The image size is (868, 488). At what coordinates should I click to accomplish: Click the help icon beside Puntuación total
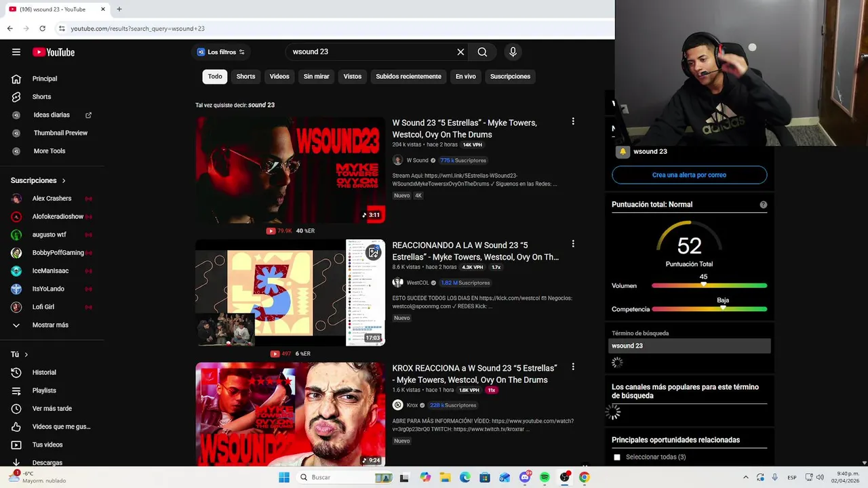(x=763, y=205)
